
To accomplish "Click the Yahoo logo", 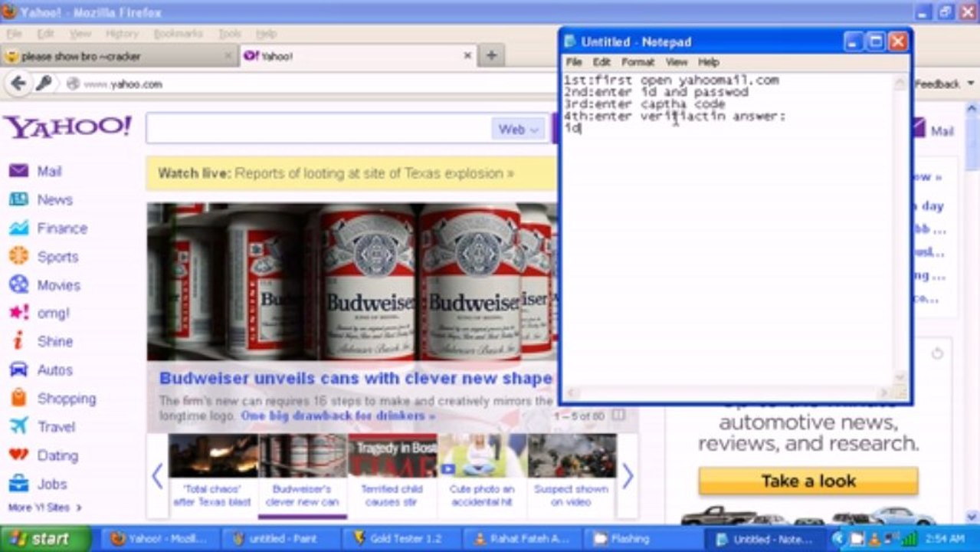I will 67,127.
